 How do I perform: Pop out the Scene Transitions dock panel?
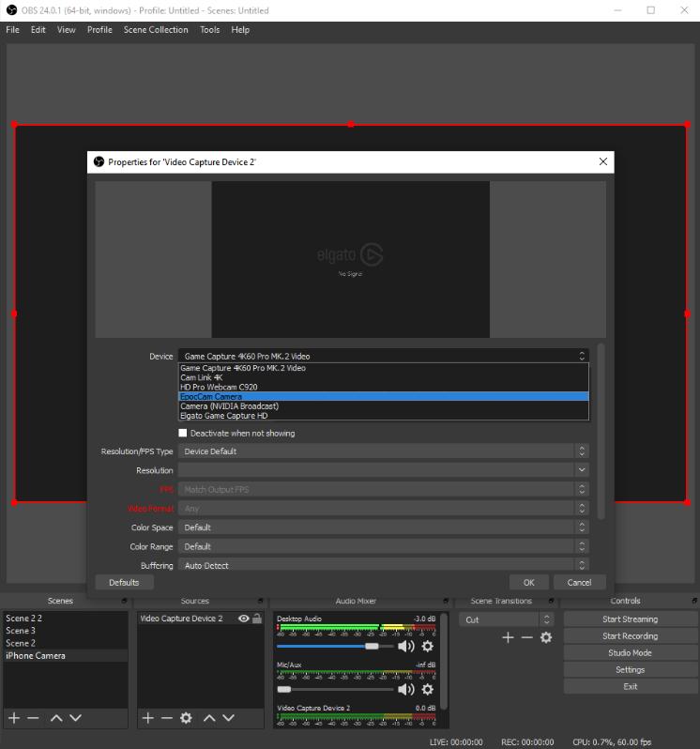551,601
